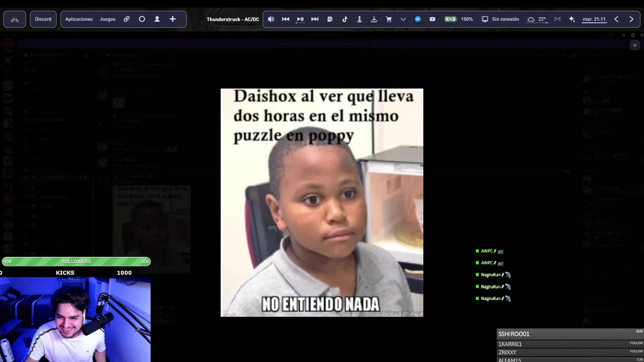This screenshot has width=644, height=362.
Task: Skip to the previous track
Action: point(285,19)
